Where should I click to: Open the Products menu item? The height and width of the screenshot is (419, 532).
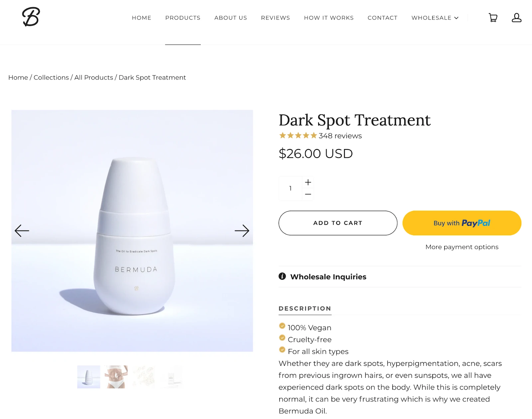(x=183, y=18)
